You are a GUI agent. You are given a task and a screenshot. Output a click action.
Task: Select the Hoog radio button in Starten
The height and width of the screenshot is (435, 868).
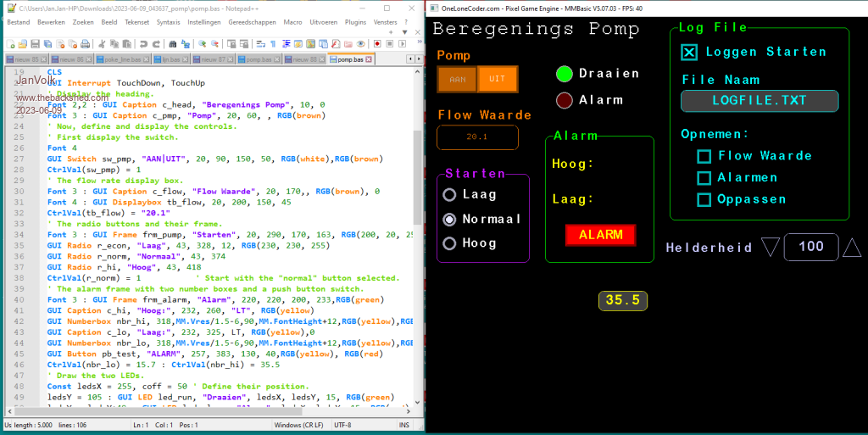pos(450,243)
